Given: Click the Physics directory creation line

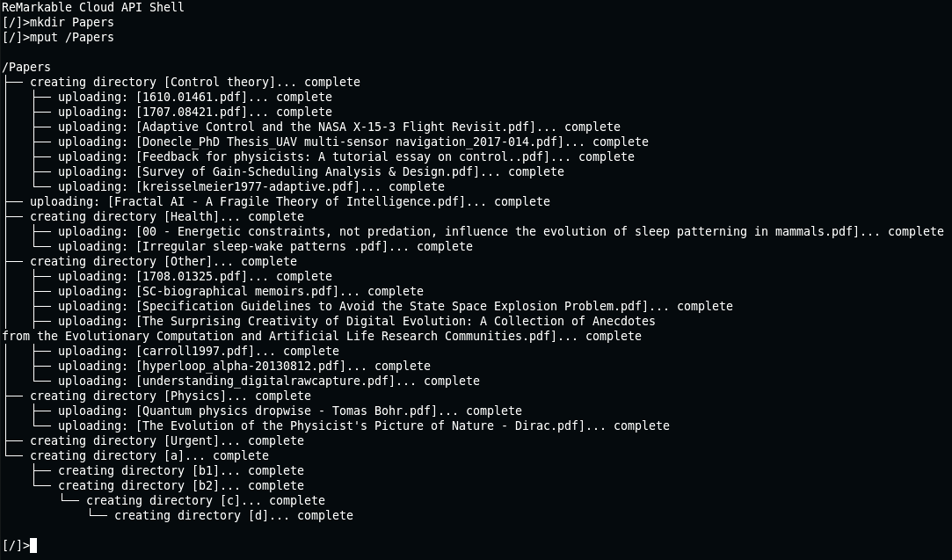Looking at the screenshot, I should (x=171, y=396).
